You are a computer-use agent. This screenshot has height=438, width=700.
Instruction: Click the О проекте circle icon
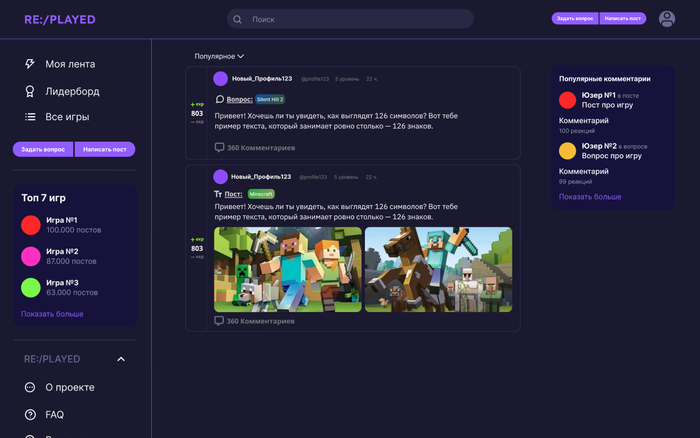point(30,388)
